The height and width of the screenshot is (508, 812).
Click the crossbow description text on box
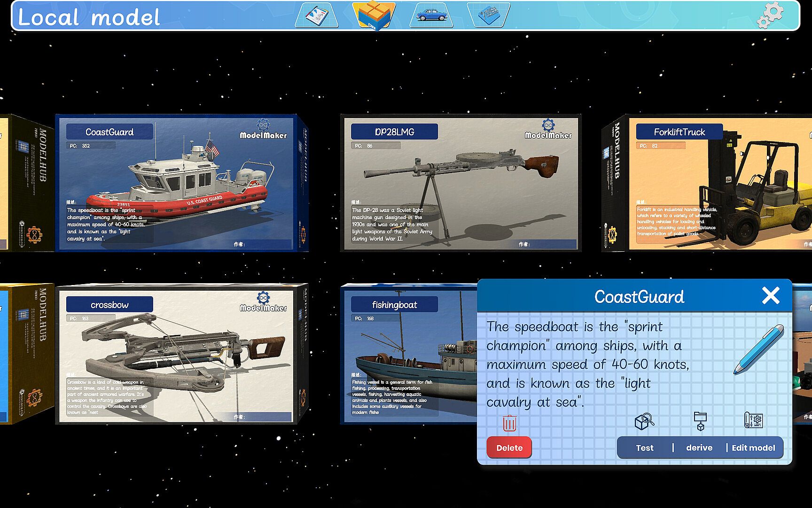click(x=107, y=397)
